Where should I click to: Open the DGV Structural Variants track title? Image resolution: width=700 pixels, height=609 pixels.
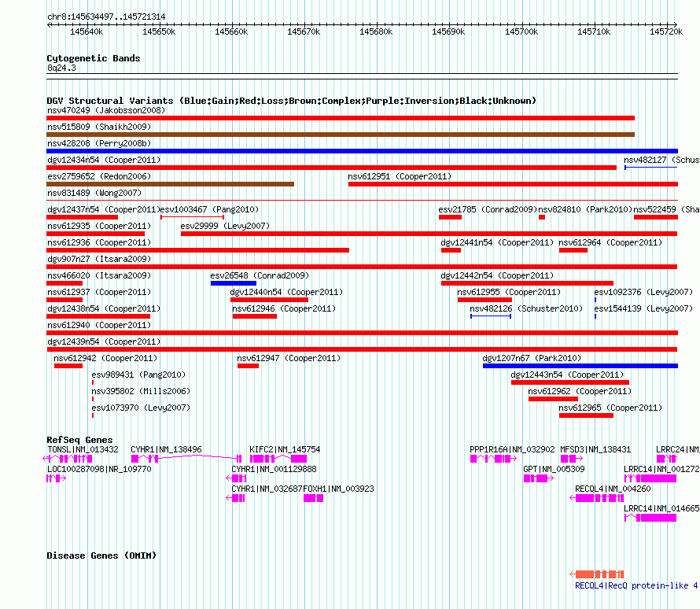291,101
